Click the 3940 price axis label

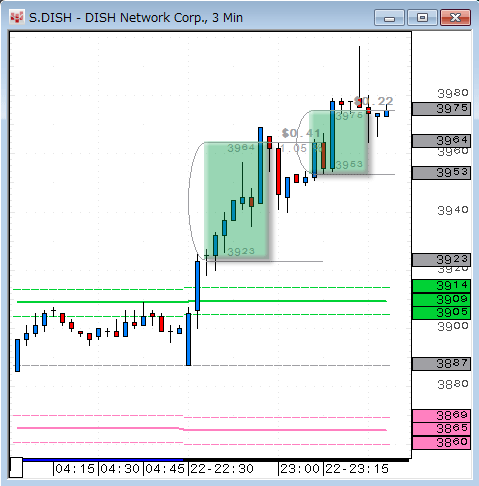(453, 210)
